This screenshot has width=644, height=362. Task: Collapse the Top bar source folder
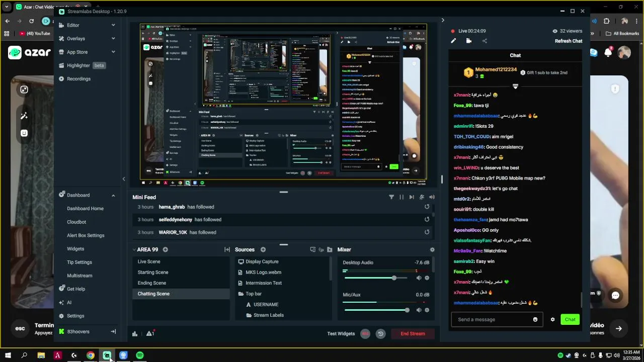coord(241,294)
